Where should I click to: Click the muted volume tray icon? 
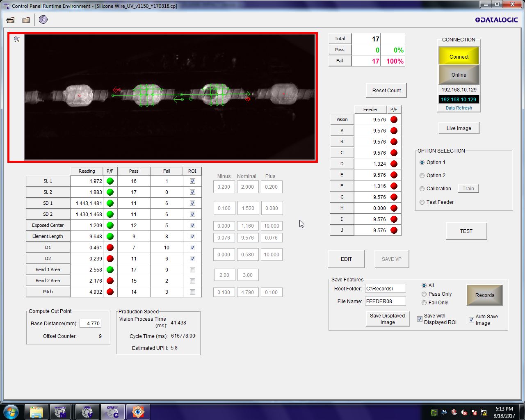click(x=464, y=412)
